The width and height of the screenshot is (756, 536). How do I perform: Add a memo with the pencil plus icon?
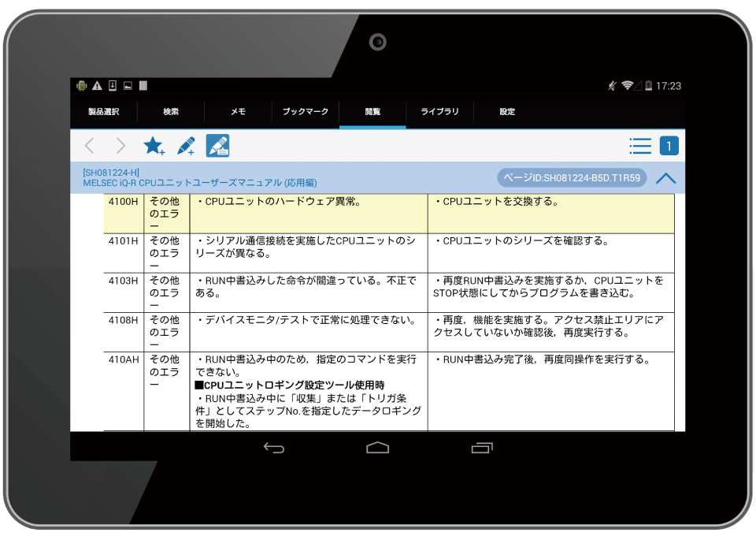click(x=186, y=146)
